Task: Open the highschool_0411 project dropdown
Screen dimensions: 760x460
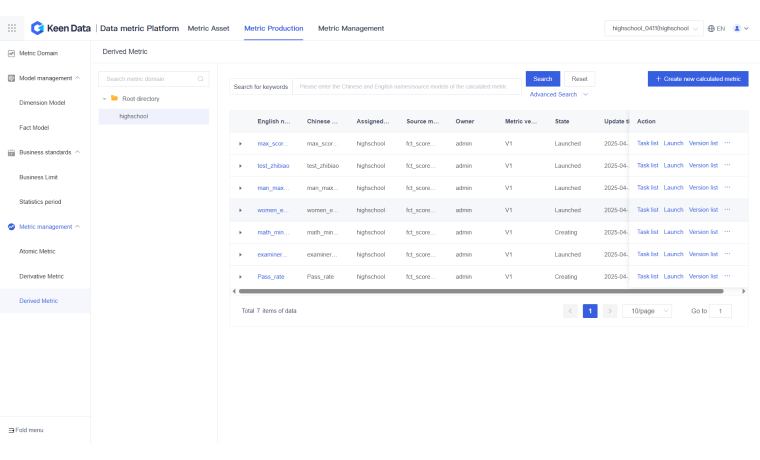Action: (x=653, y=29)
